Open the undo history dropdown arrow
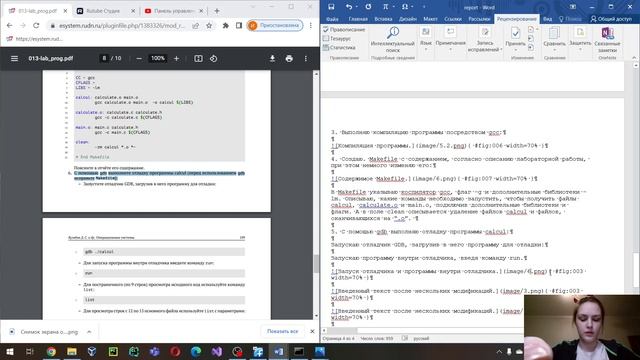 click(x=356, y=7)
